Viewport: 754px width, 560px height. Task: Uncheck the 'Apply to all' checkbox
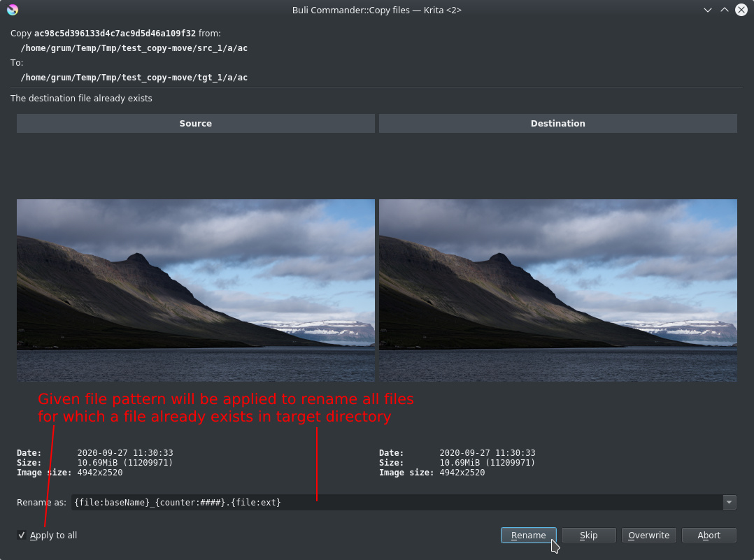[22, 536]
